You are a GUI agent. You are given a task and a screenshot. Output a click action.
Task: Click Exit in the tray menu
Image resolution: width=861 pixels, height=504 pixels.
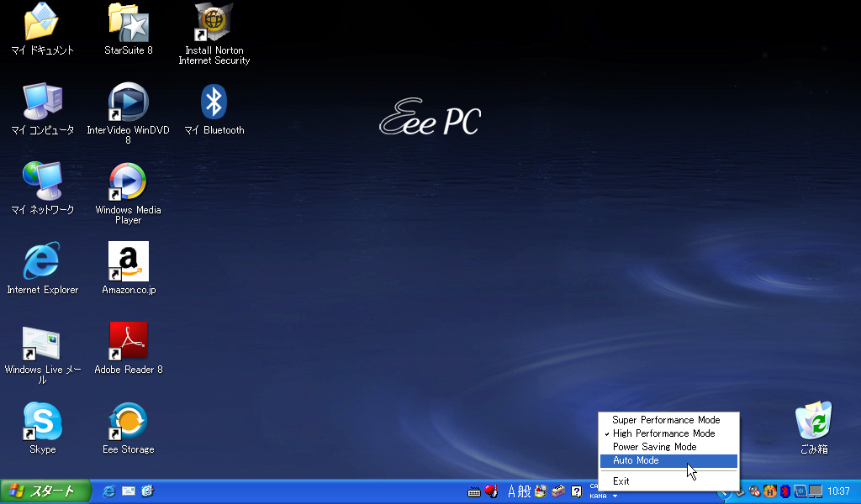(668, 481)
